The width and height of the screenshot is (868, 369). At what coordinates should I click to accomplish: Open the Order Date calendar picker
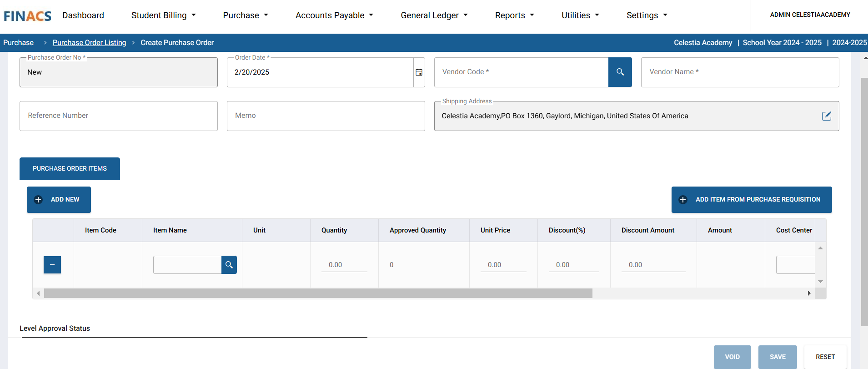(x=419, y=72)
